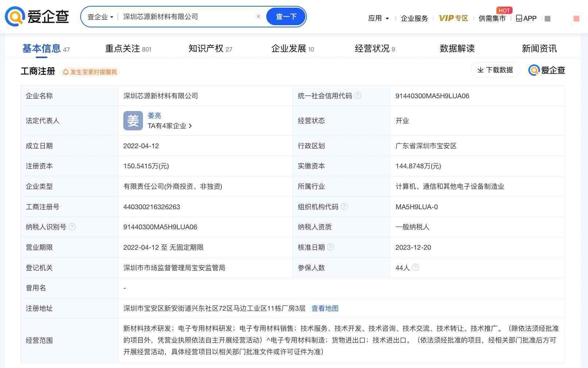Viewport: 588px width, 368px height.
Task: Click the 深圳市市场监督管理局宝安监管局 registrar text
Action: click(x=174, y=268)
